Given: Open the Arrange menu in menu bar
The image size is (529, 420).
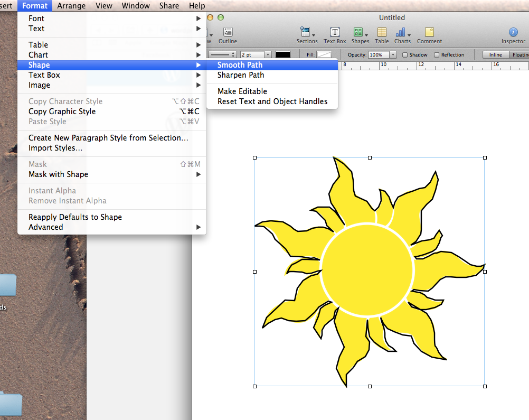Looking at the screenshot, I should click(71, 6).
